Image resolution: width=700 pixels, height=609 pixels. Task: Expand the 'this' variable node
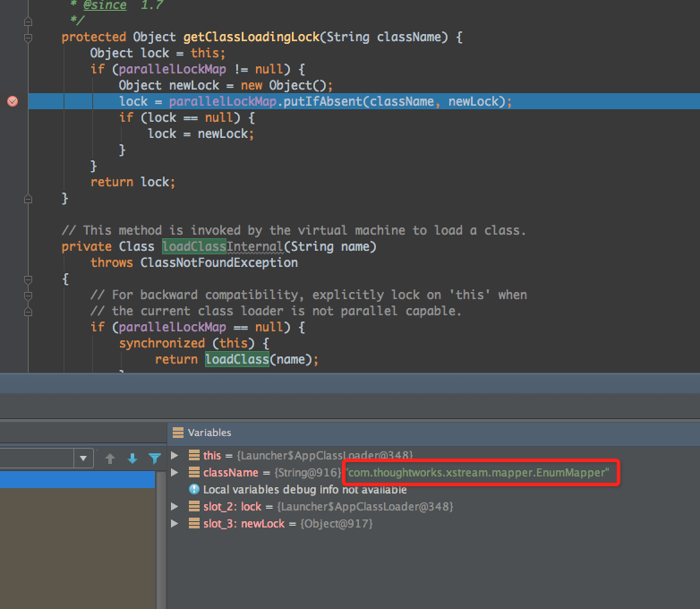pyautogui.click(x=175, y=456)
